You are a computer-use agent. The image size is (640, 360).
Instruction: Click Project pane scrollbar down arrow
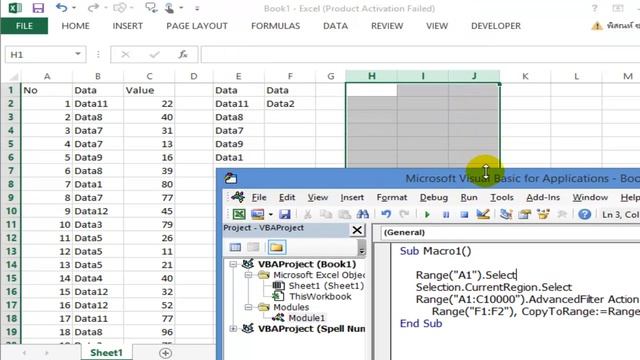tap(361, 252)
